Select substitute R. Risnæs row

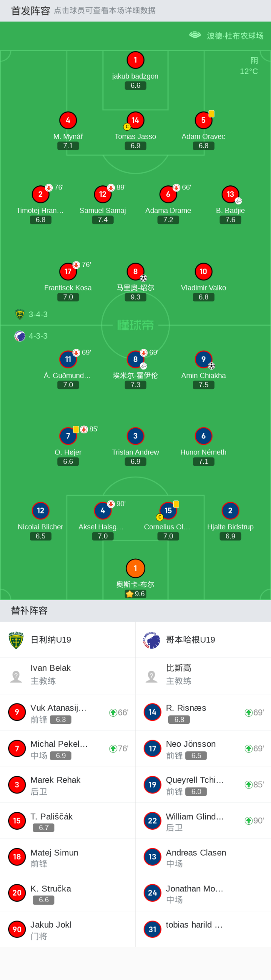point(203,712)
